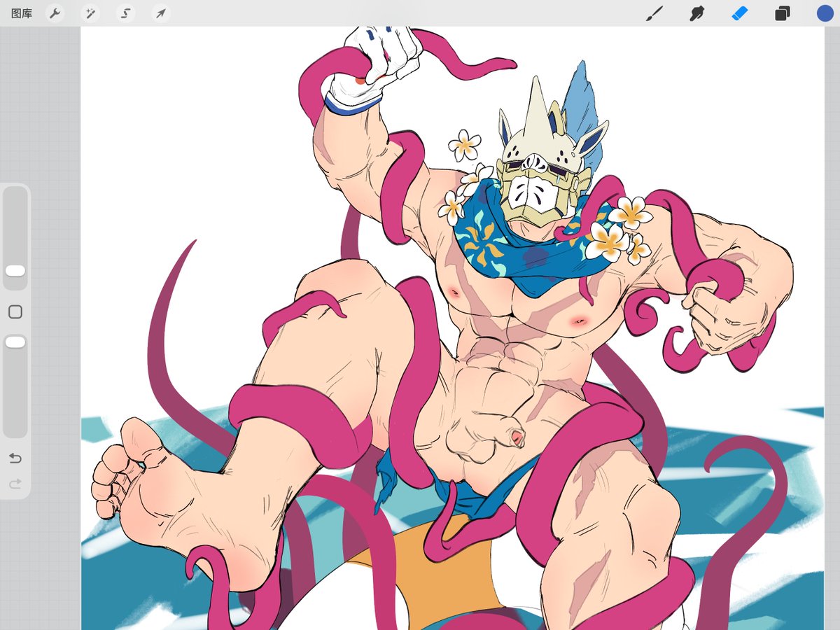840x630 pixels.
Task: Select the Paint brush tool
Action: pyautogui.click(x=654, y=13)
